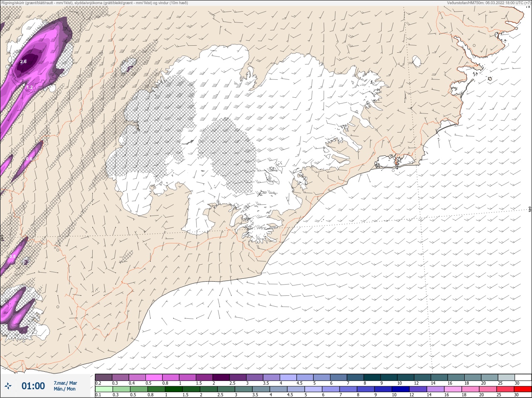Screen dimensions: 532x398
Task: Click the 2.6 precipitation maximum value on map
Action: pos(23,61)
